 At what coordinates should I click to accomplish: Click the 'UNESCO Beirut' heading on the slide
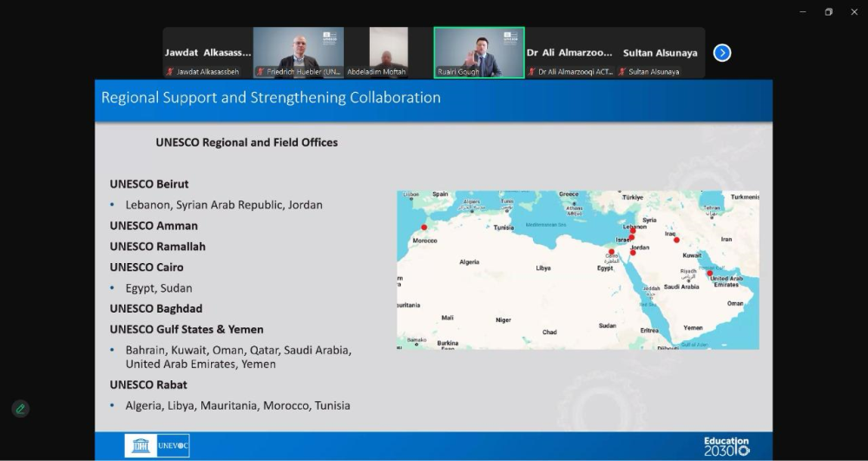pos(148,184)
